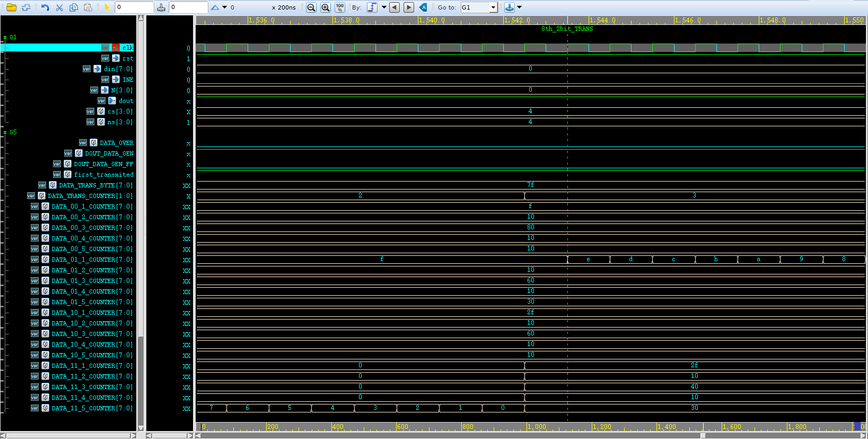Click the 2f value in DATA_11_1_COUNTER waveform
Viewport: 868px width, 439px height.
694,365
